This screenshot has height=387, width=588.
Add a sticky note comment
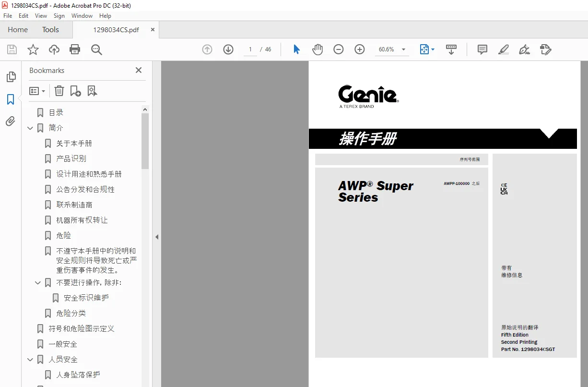[482, 49]
